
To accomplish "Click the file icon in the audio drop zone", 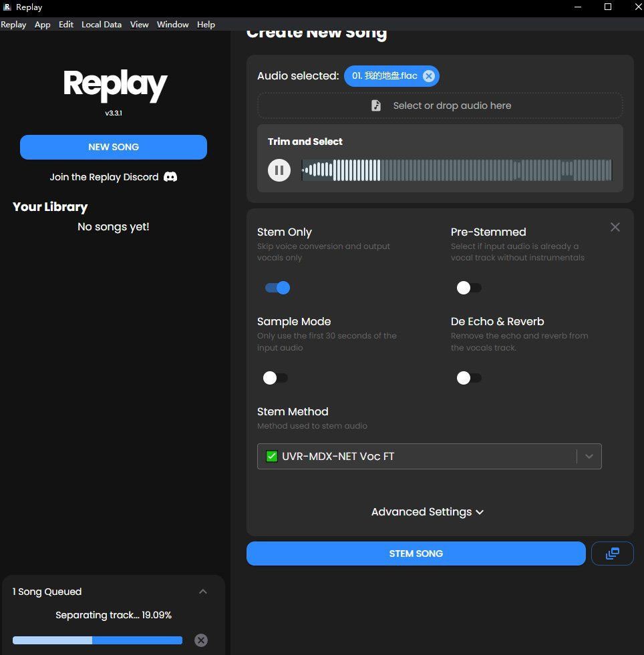I will coord(375,105).
